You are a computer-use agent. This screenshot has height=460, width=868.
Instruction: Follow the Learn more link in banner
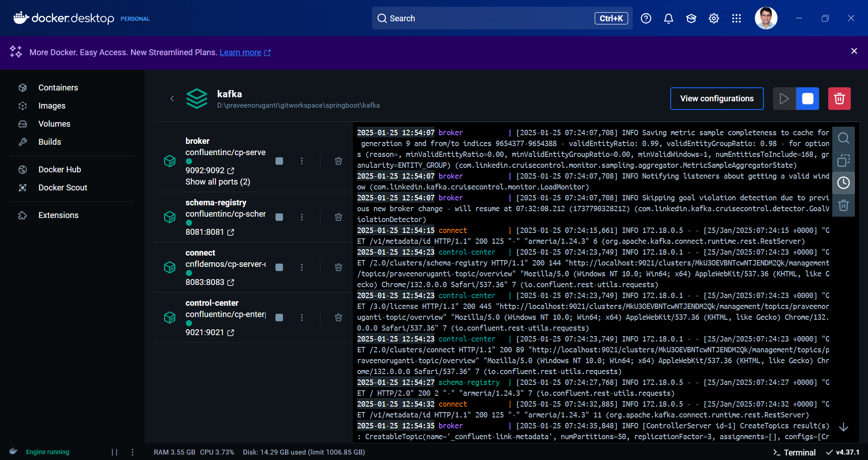click(x=245, y=52)
